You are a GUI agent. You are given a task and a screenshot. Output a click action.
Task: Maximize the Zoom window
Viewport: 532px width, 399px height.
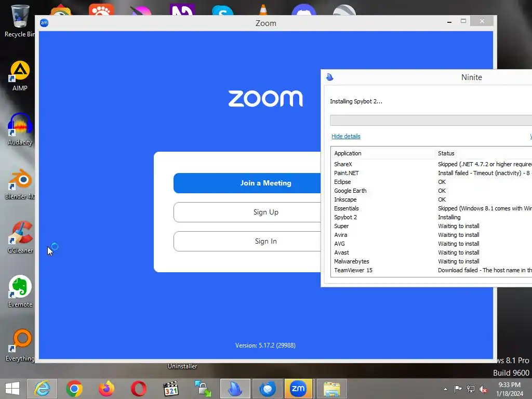point(463,21)
